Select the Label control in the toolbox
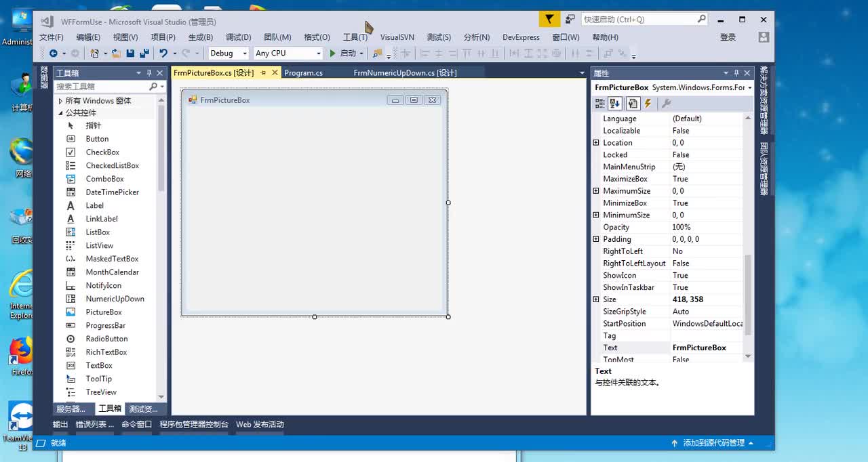This screenshot has height=462, width=868. click(x=95, y=205)
